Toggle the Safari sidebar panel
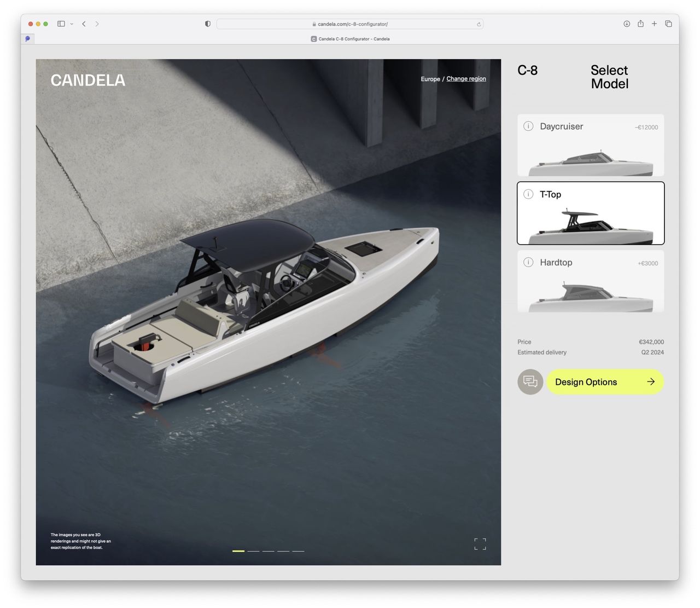The height and width of the screenshot is (608, 700). point(61,24)
